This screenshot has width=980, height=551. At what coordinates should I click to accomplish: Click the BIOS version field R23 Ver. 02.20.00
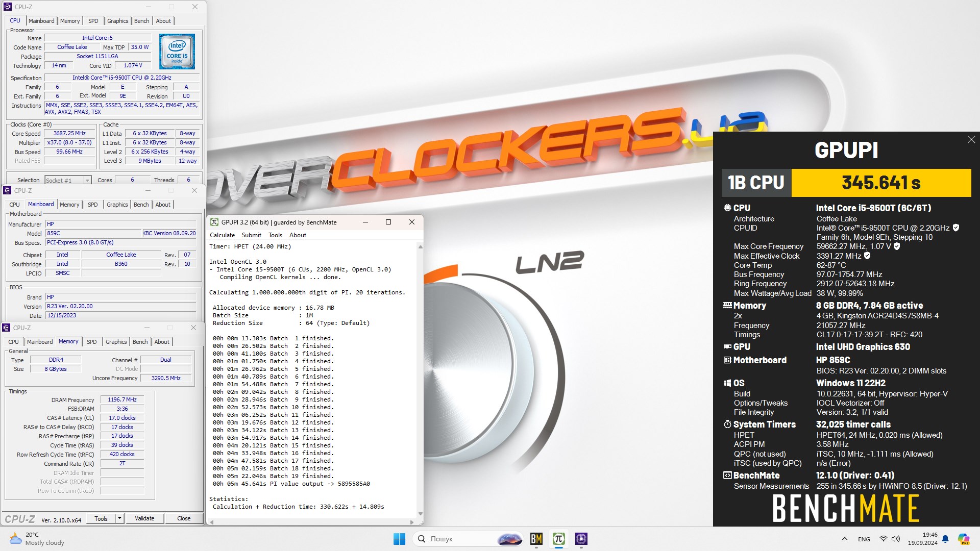[120, 306]
